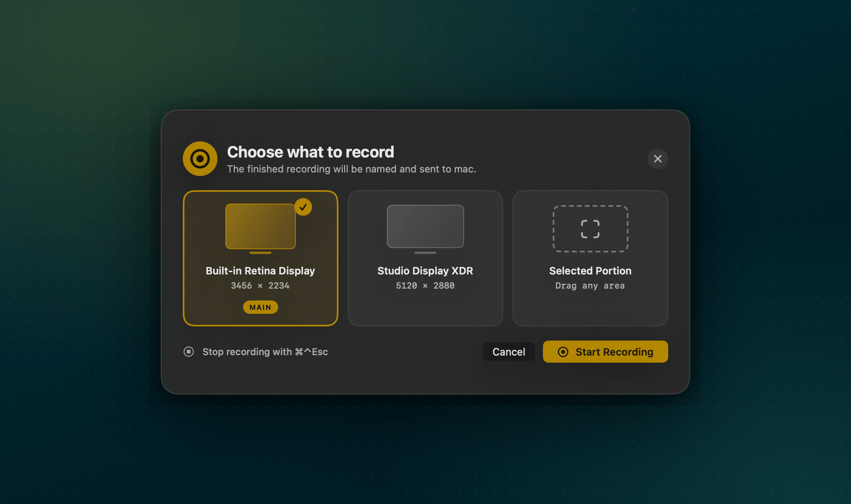Cancel the recording dialog
This screenshot has width=851, height=504.
coord(509,352)
